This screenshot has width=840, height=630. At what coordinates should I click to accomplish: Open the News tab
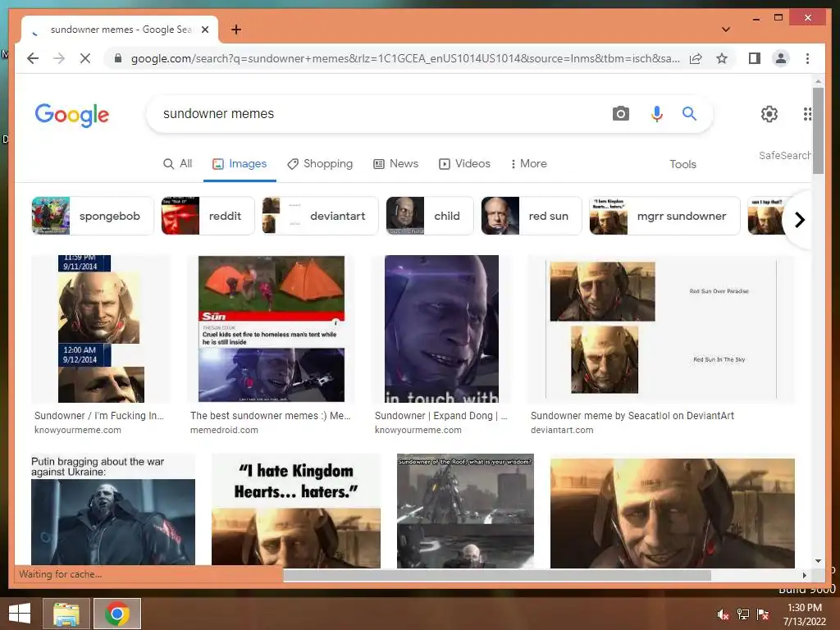pyautogui.click(x=396, y=164)
